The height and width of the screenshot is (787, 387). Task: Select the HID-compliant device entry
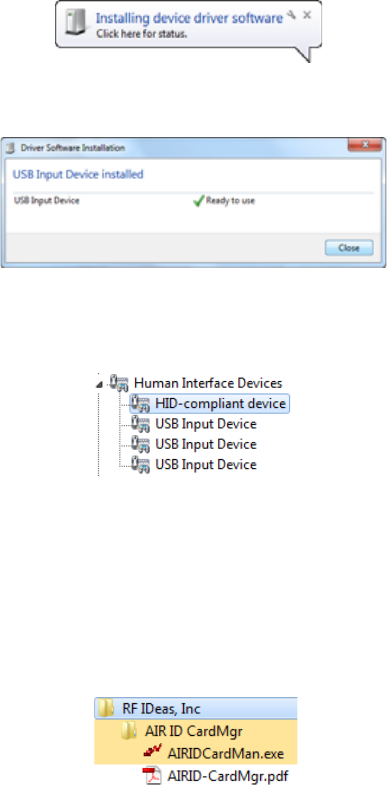tap(210, 404)
